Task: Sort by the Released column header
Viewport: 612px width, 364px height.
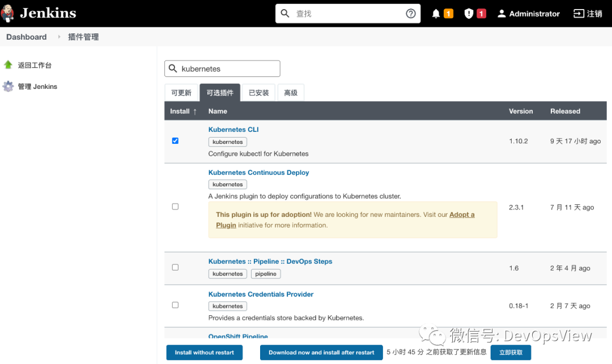Action: 565,111
